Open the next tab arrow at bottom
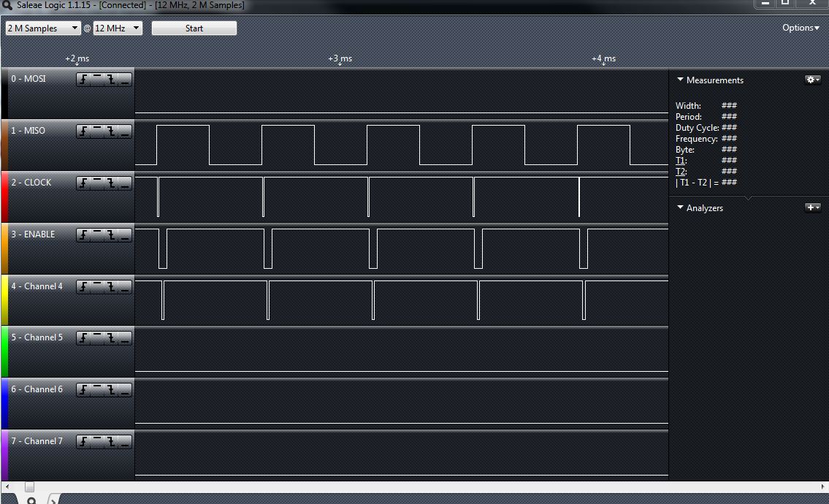The image size is (829, 504). point(53,500)
